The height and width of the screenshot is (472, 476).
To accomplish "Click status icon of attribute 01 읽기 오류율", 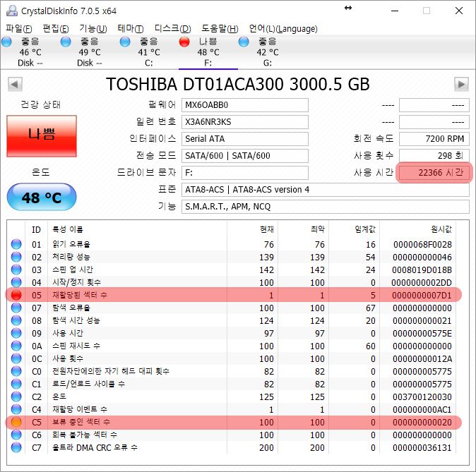I will 16,244.
